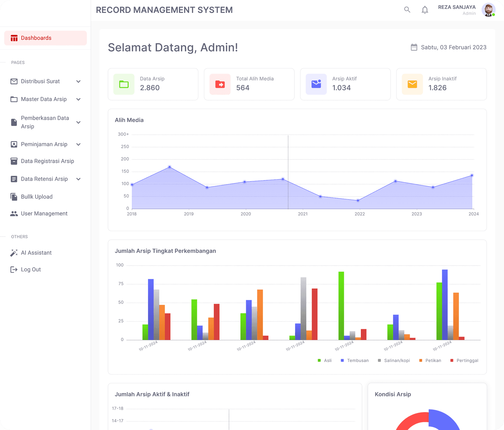Click the Alih Media chart title

pos(129,120)
